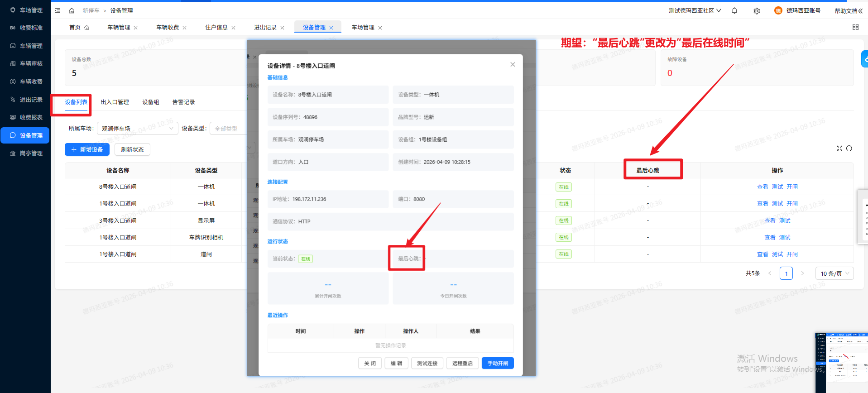Open 岗亭管理 in the sidebar
This screenshot has width=868, height=393.
(x=25, y=153)
